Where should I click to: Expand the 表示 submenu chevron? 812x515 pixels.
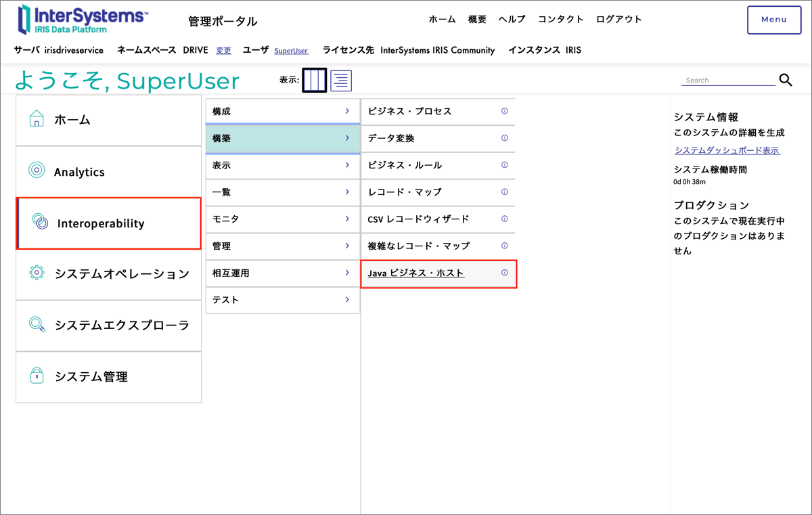pyautogui.click(x=347, y=165)
